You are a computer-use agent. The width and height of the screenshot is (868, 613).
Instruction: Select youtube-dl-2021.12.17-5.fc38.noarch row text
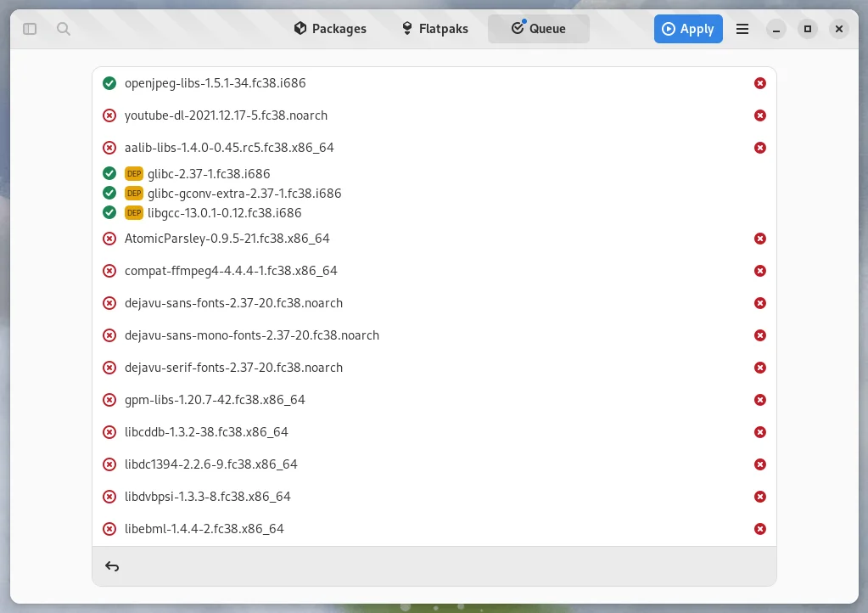(x=226, y=115)
